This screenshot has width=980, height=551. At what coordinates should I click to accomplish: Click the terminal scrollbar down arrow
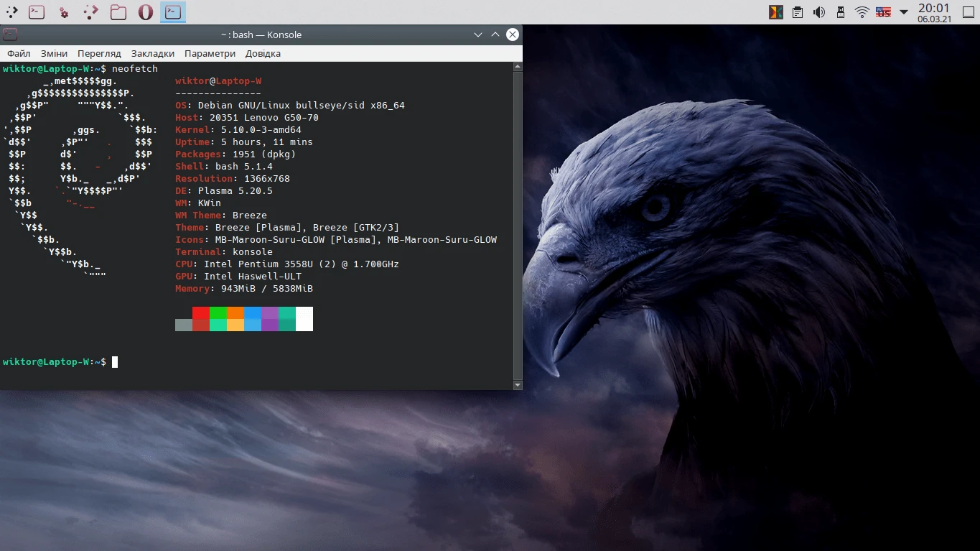(518, 385)
